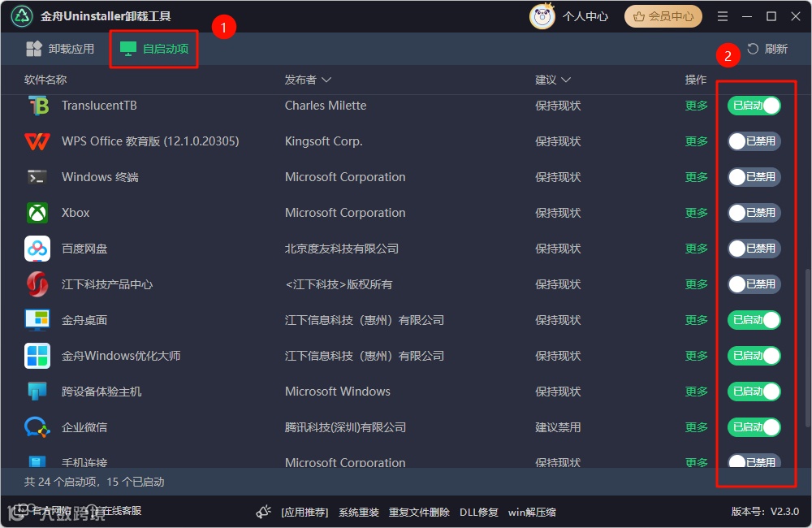812x528 pixels.
Task: Click the 企业微信 chat bubble icon
Action: (37, 427)
